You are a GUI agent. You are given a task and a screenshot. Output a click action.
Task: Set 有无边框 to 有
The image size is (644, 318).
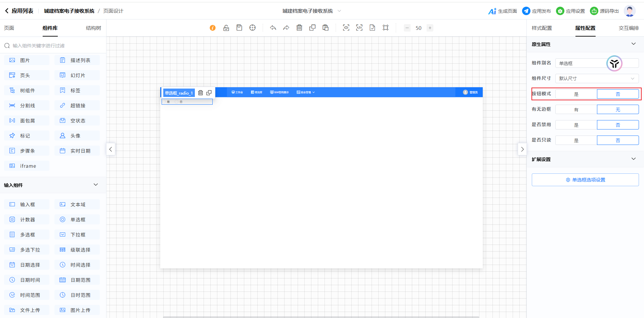[576, 110]
